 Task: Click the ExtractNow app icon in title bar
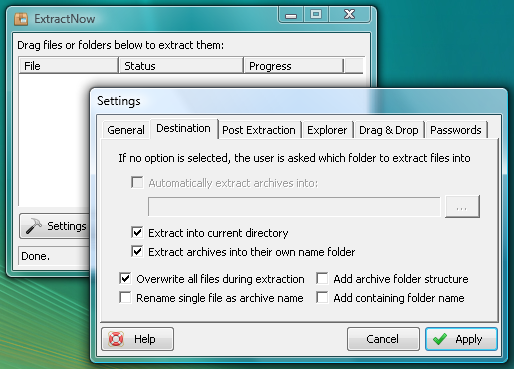click(x=21, y=19)
